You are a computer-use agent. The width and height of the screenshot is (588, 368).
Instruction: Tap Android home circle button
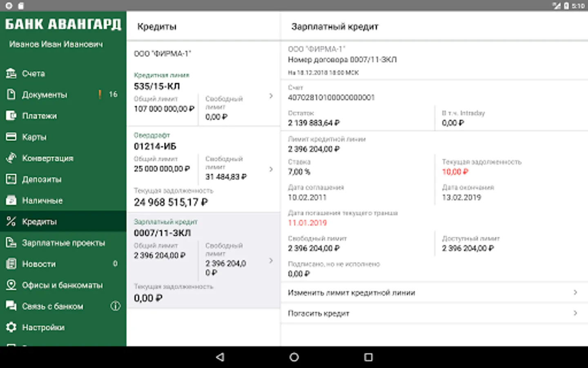[x=294, y=357]
